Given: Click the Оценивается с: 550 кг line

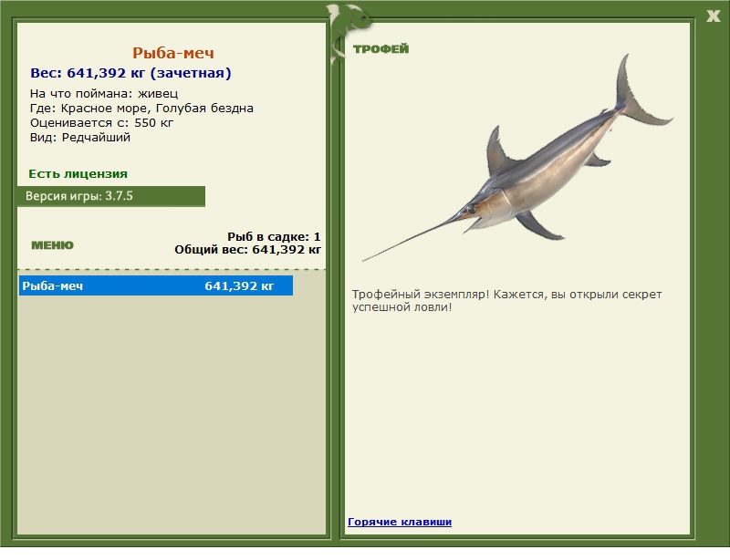Looking at the screenshot, I should pos(101,123).
